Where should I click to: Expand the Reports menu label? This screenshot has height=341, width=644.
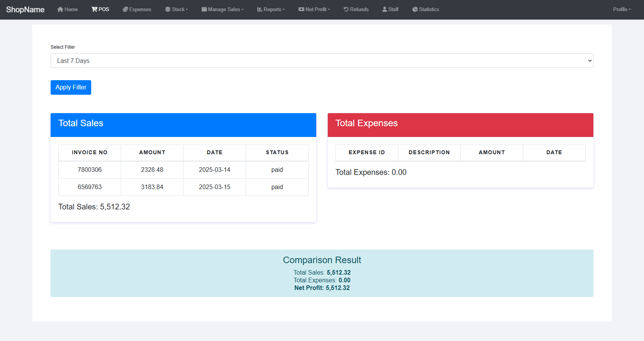pos(274,9)
